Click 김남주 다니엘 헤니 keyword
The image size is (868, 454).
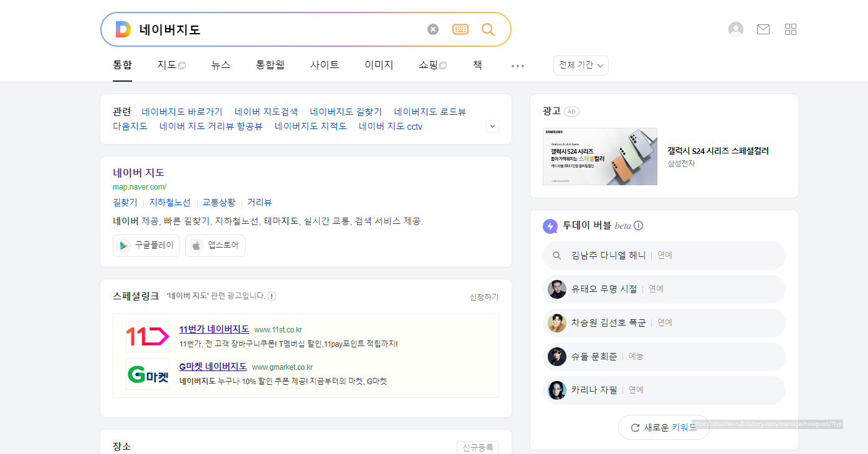[x=609, y=256]
